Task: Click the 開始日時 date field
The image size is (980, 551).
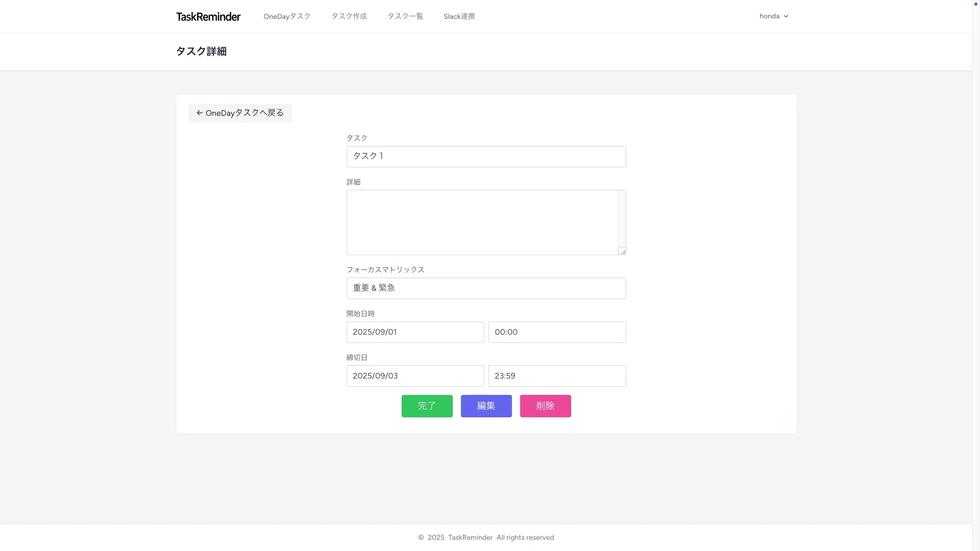Action: tap(415, 332)
